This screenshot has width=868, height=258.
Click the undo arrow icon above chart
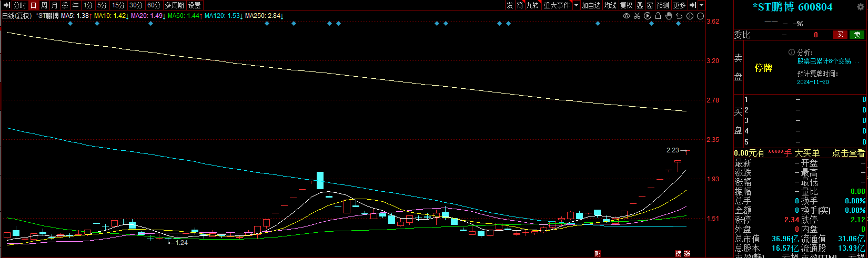click(679, 16)
